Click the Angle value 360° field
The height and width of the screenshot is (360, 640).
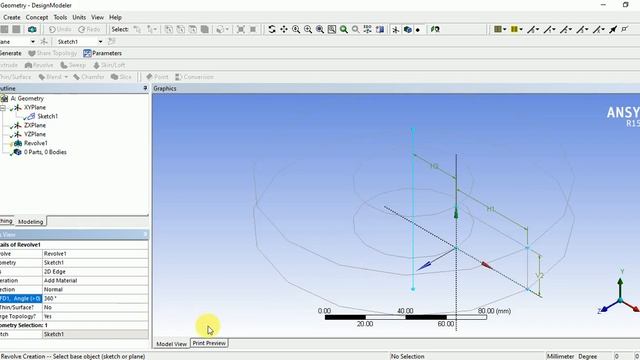coord(95,298)
